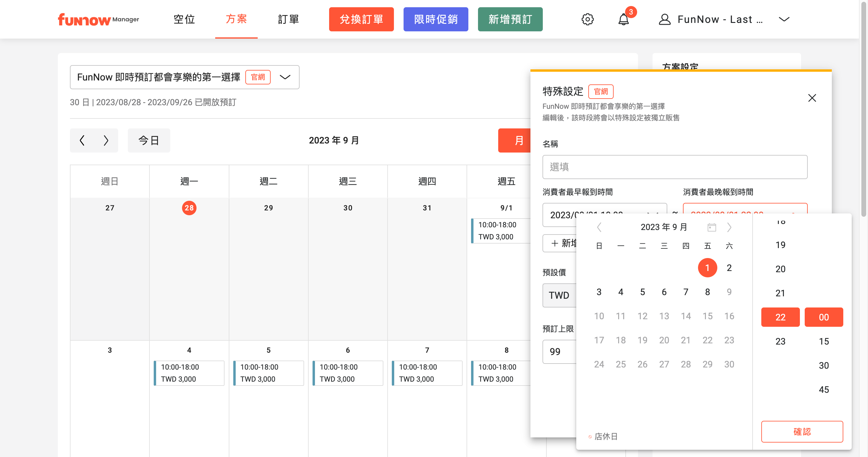Expand the FunNow account dropdown chevron
This screenshot has width=868, height=457.
pyautogui.click(x=784, y=19)
